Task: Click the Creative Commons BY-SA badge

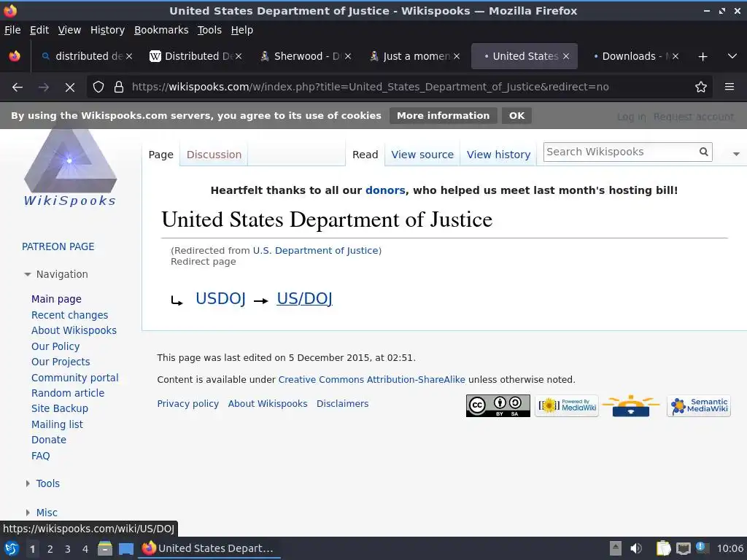Action: point(498,405)
